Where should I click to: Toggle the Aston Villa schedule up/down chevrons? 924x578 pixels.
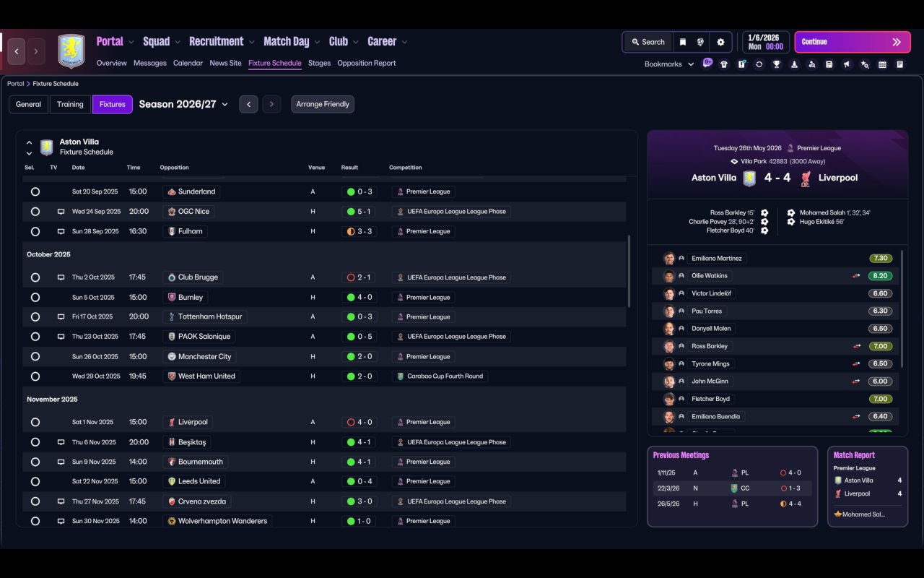pos(30,147)
